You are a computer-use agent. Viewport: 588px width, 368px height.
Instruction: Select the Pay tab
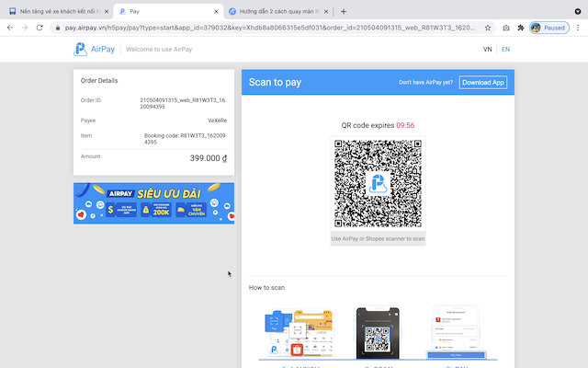pyautogui.click(x=167, y=12)
